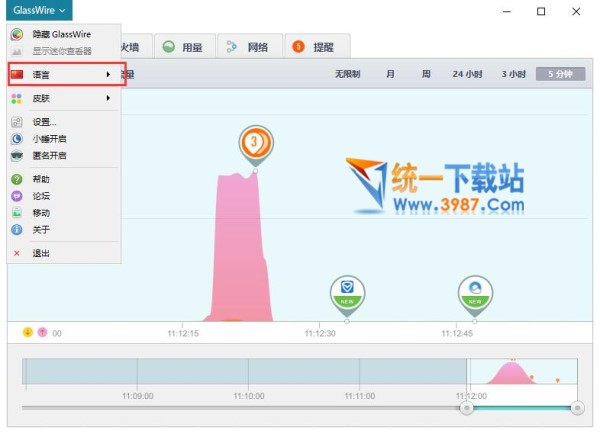Toggle 小睡开启 snooze option
This screenshot has width=600, height=434.
click(64, 139)
